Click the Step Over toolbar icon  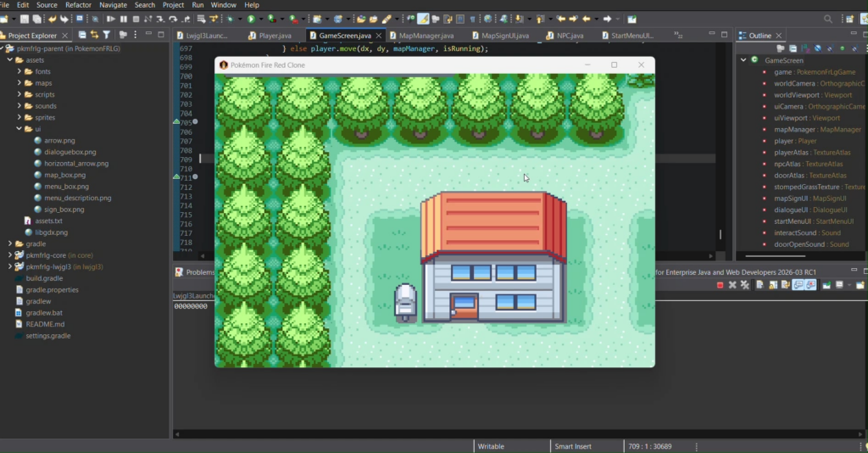pos(173,20)
